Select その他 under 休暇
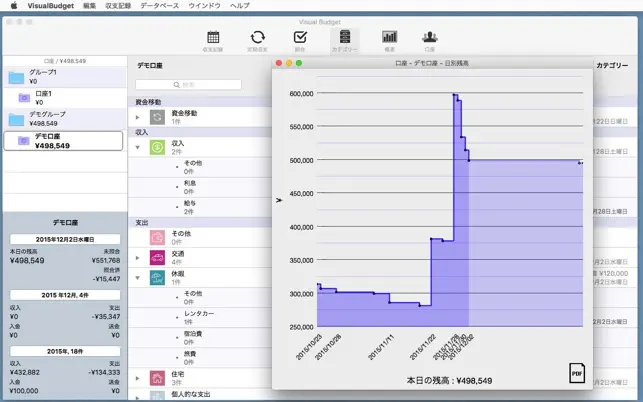 200,297
